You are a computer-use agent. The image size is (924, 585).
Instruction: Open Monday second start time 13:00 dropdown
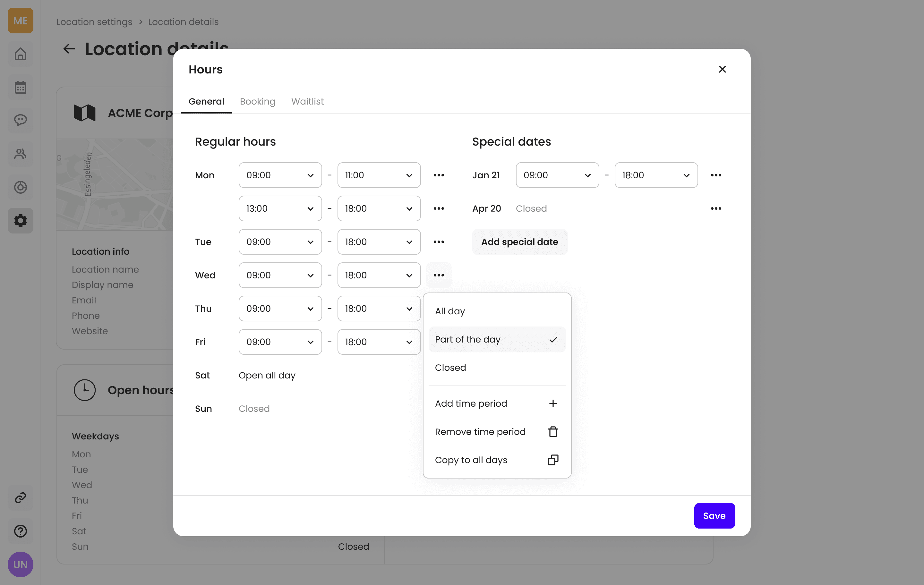tap(280, 209)
